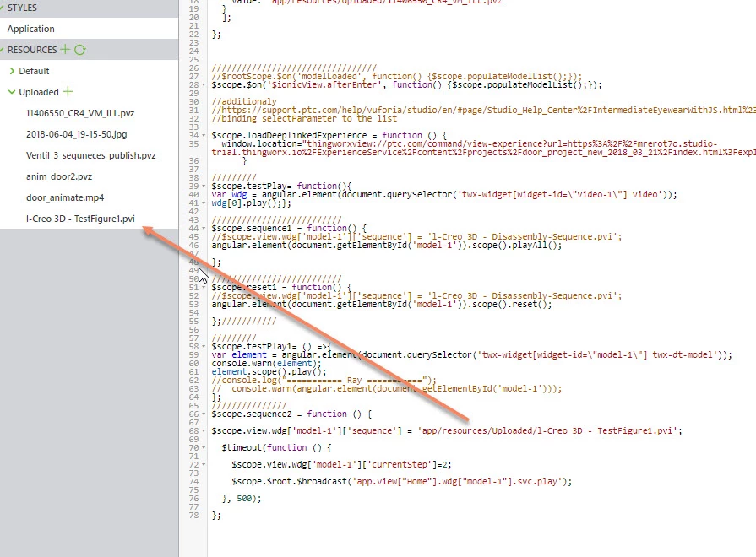Screen dimensions: 756x557
Task: Refresh the RESOURCES list
Action: 80,50
